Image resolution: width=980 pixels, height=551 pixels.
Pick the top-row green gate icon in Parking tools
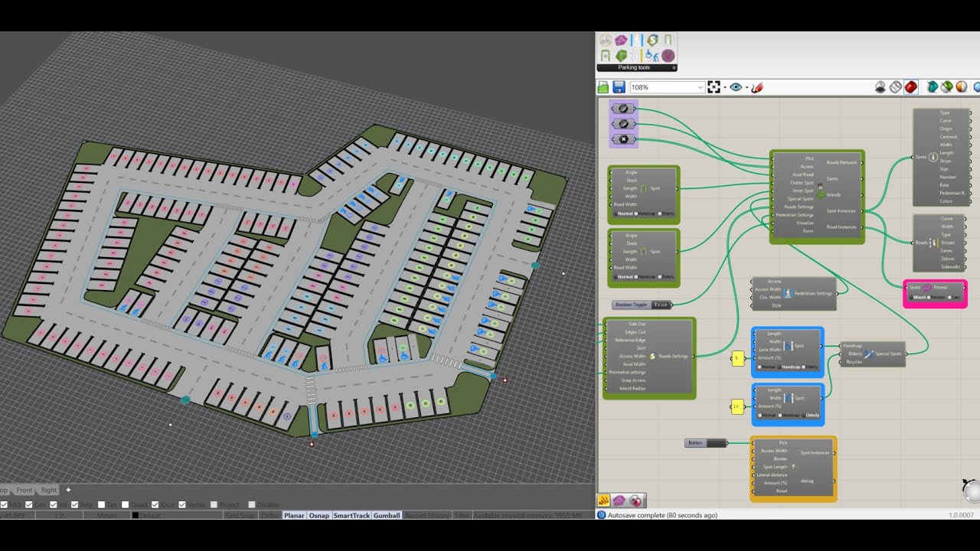click(668, 40)
